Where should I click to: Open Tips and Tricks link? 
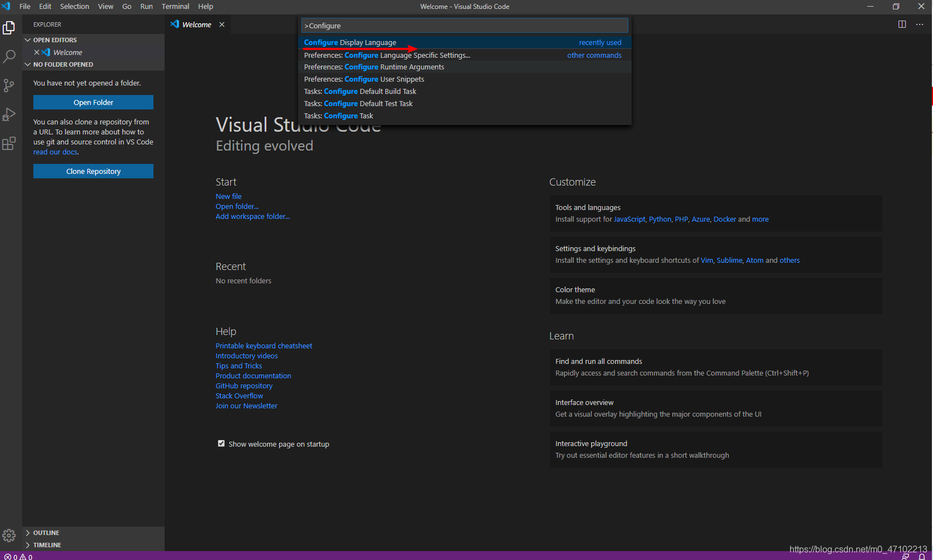[x=239, y=366]
